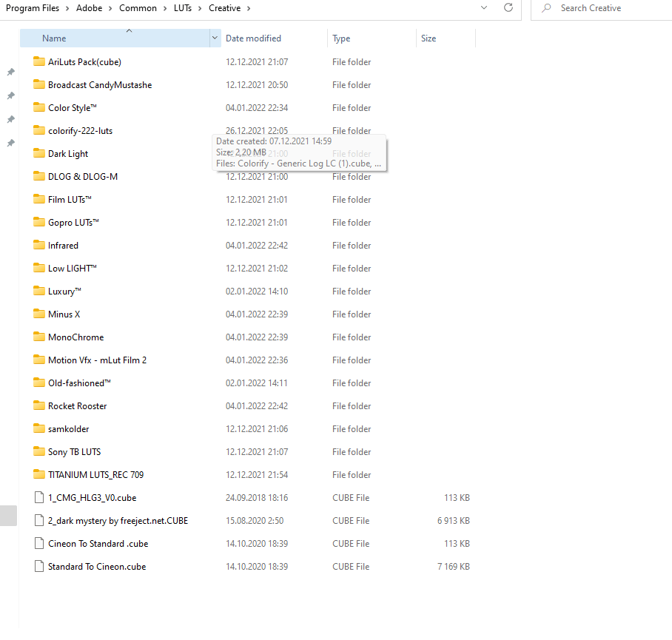
Task: Navigate to Program Files in breadcrumb
Action: point(33,8)
